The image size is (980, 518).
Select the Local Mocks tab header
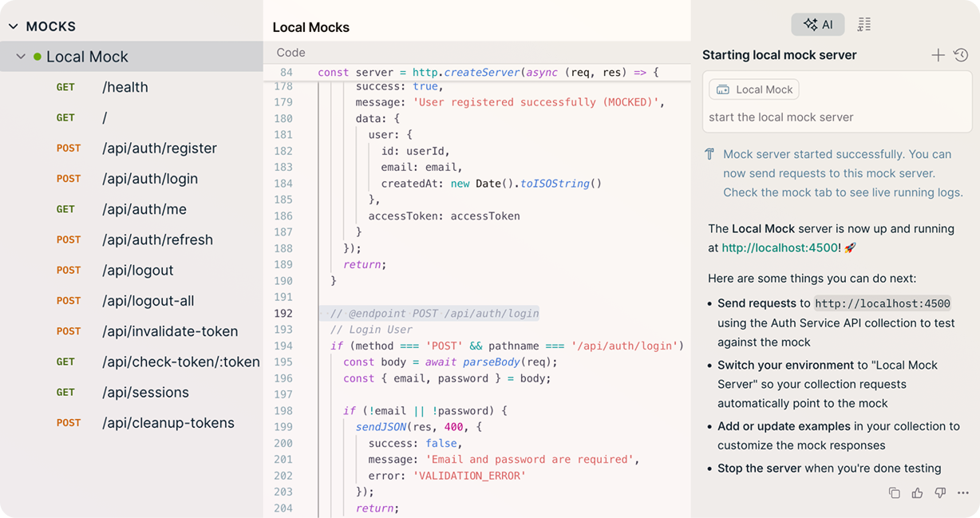coord(310,26)
